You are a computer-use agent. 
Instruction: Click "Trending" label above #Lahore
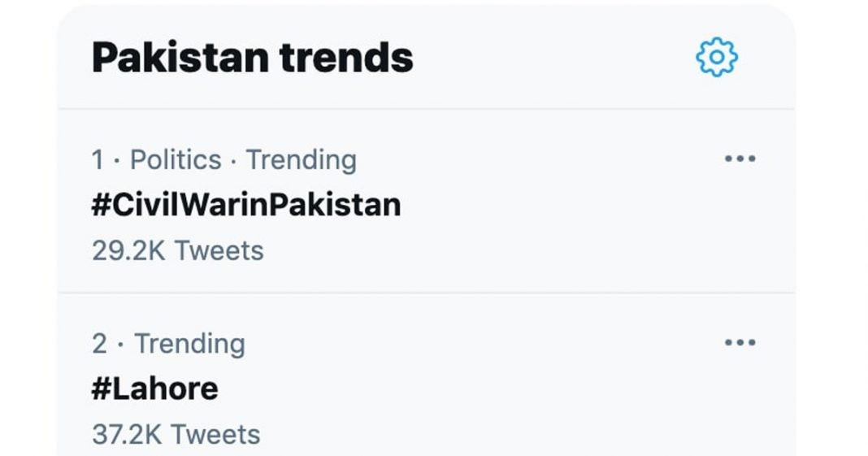click(x=189, y=344)
